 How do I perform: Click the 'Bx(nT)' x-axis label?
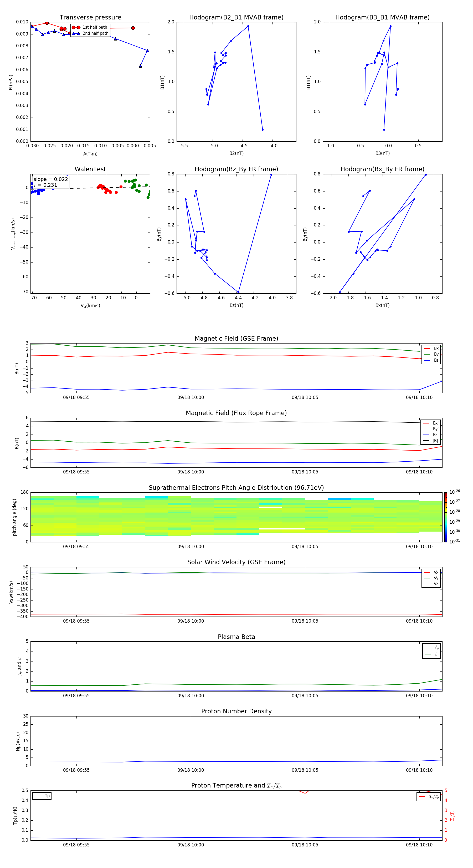tap(382, 305)
